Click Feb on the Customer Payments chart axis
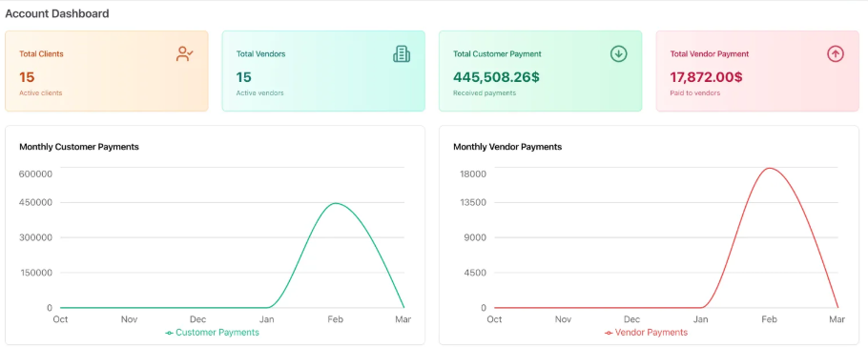The image size is (868, 347). 335,319
